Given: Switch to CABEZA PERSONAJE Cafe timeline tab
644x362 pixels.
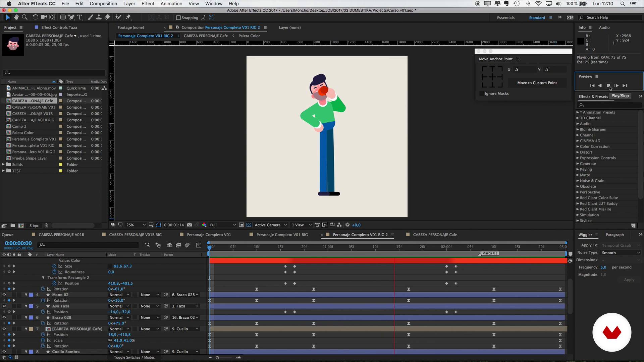Looking at the screenshot, I should 435,235.
